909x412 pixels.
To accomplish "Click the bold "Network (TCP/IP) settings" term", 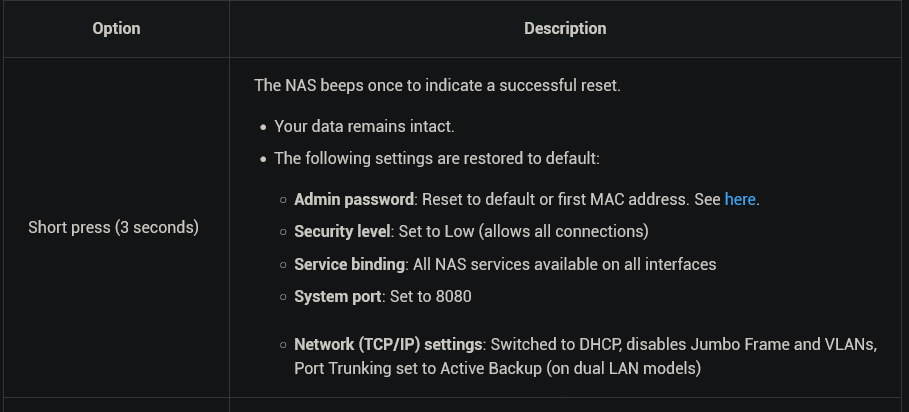I will coord(389,345).
